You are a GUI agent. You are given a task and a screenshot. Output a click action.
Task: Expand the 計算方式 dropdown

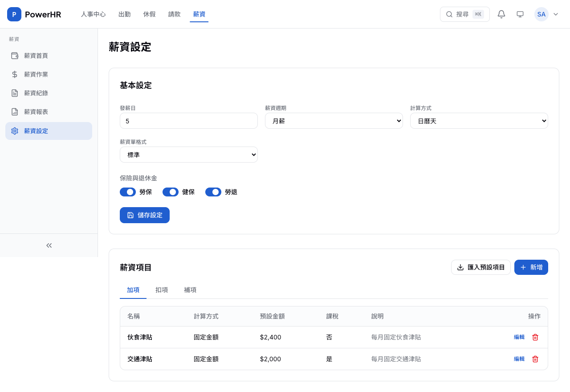(479, 121)
